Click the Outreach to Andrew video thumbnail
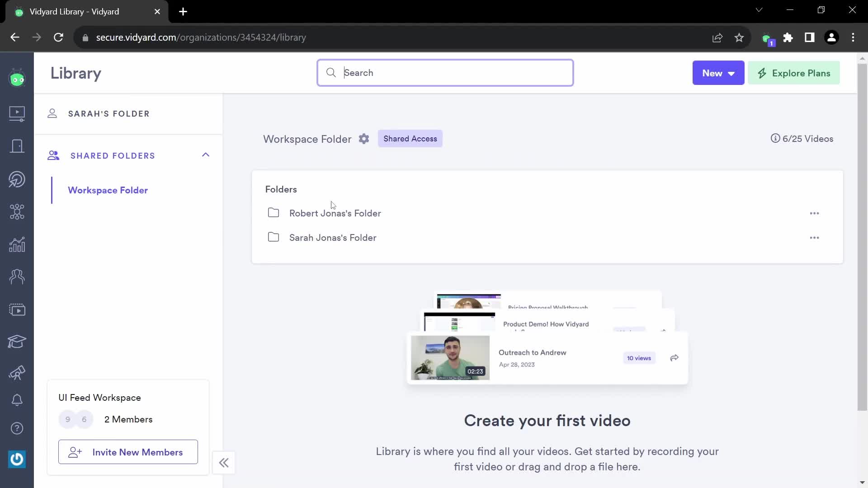The image size is (868, 488). 449,357
